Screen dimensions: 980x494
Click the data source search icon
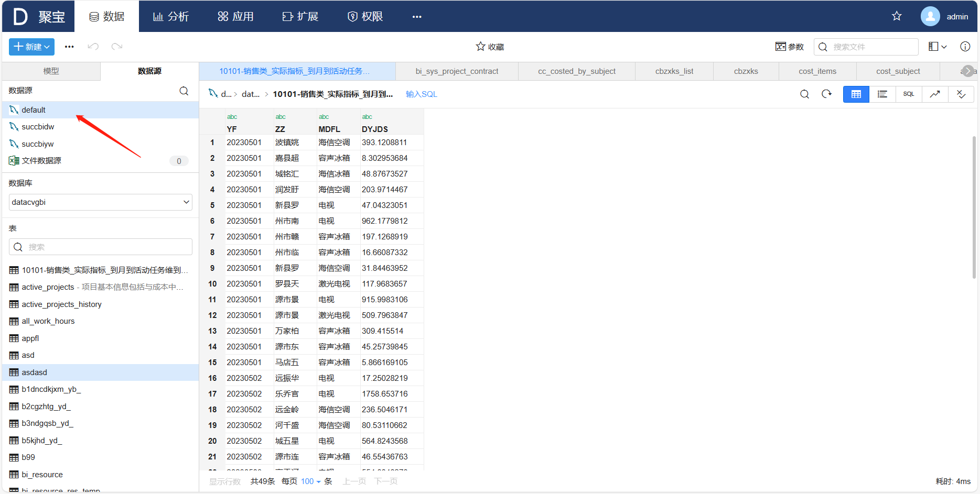[184, 91]
